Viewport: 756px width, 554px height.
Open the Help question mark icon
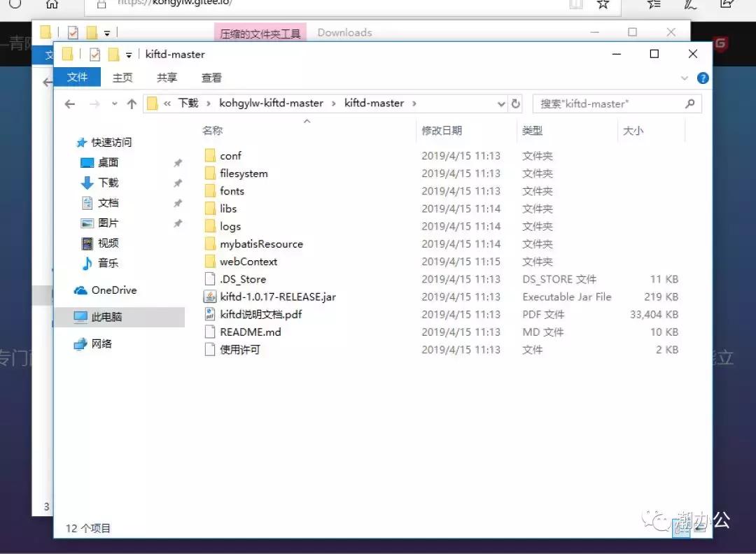click(703, 78)
